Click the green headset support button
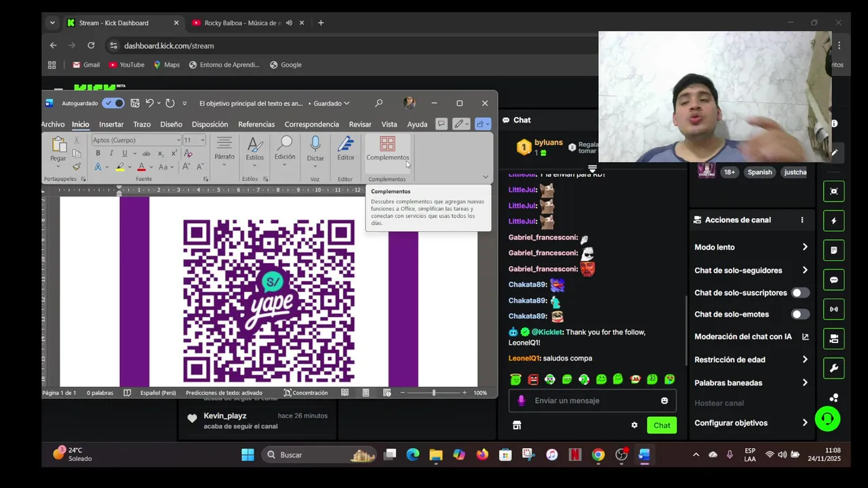This screenshot has height=488, width=868. [827, 419]
